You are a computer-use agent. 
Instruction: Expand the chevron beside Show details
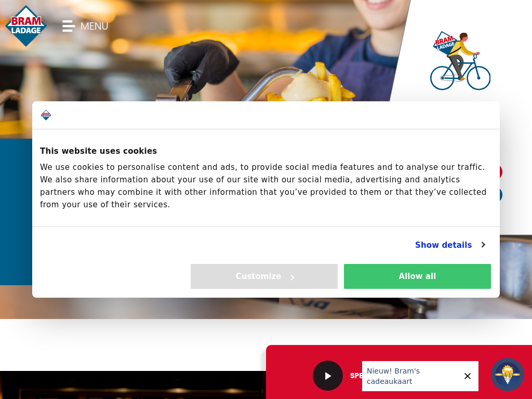point(484,245)
